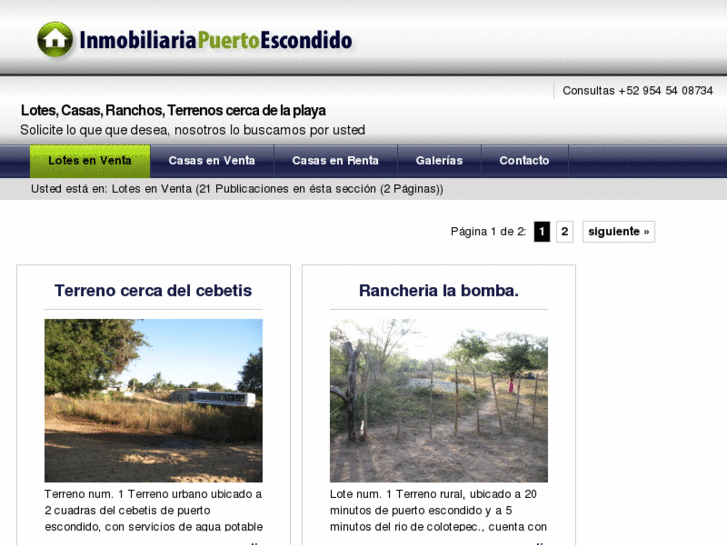Image resolution: width=727 pixels, height=545 pixels.
Task: Open the Inmobiliaria Puerto Escondido site title
Action: coord(216,40)
